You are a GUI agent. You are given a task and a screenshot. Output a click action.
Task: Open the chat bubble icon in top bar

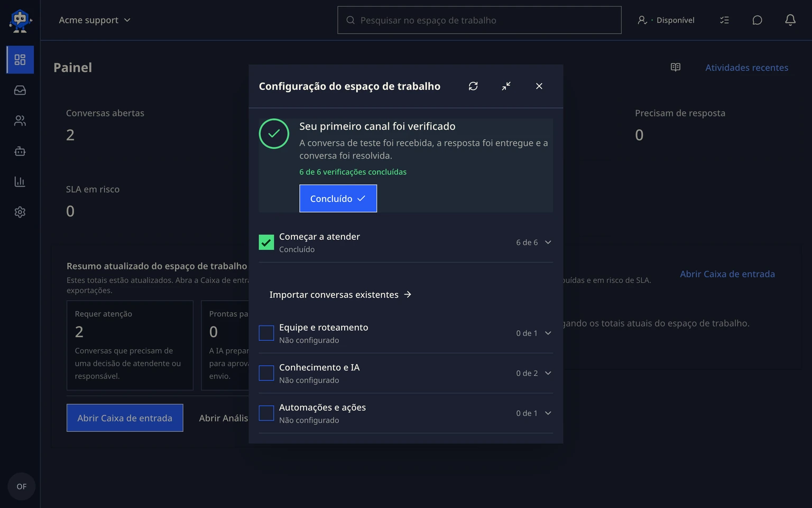[x=757, y=20]
